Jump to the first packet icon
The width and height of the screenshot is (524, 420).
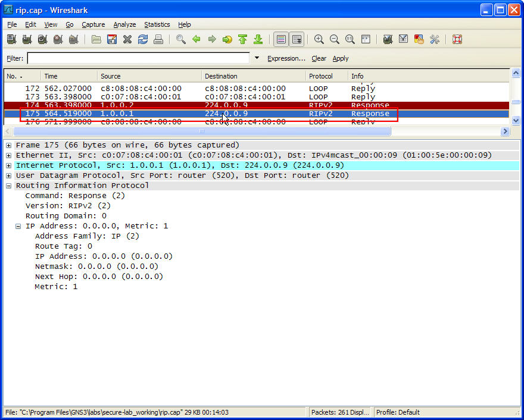click(x=242, y=39)
